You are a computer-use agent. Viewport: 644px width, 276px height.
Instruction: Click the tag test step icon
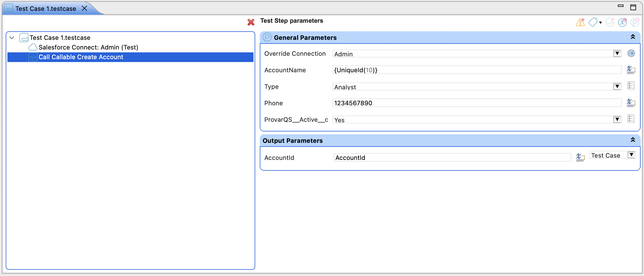tap(593, 22)
